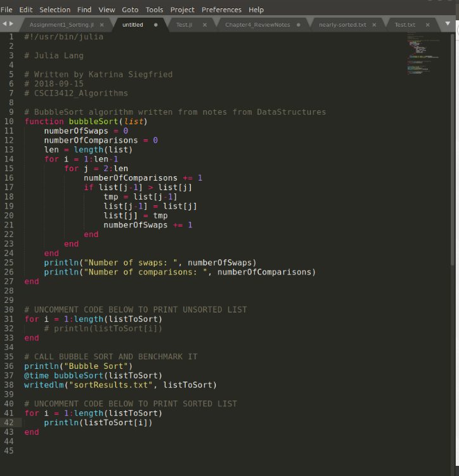Click "# CALL BUBBLE SORT AND BENCHMARK IT" comment

111,357
